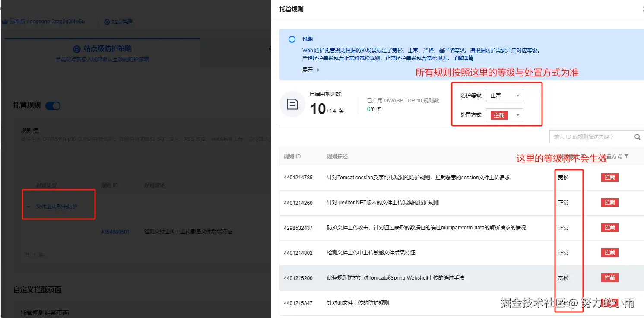Select rule ID 4401215347 cell
This screenshot has width=644, height=318.
(x=298, y=303)
